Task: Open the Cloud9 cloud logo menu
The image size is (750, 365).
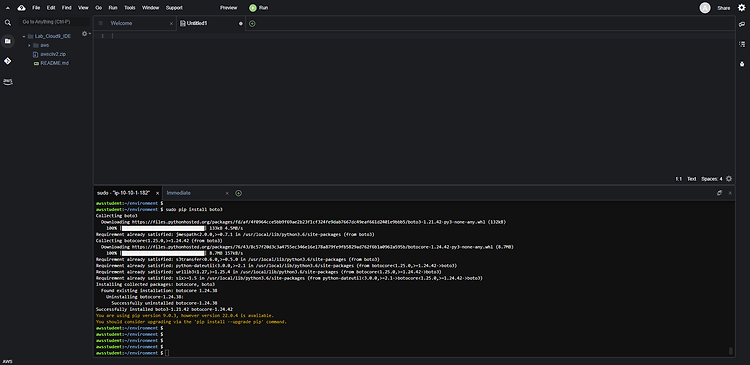Action: 21,8
